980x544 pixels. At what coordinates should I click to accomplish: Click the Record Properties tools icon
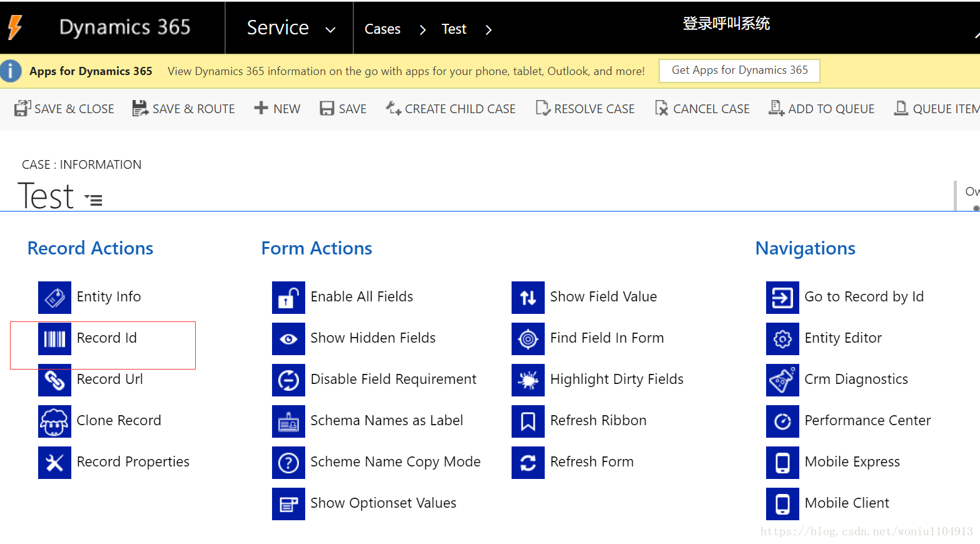(54, 463)
